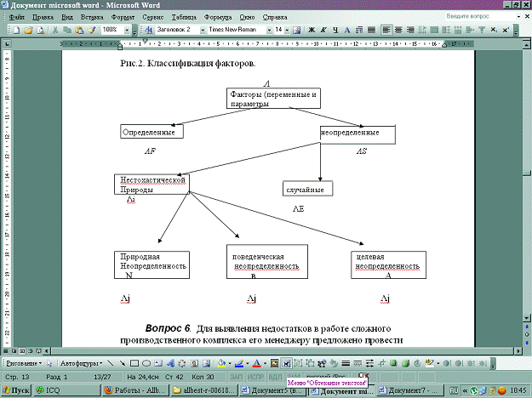
Task: Click the Cut scissors icon
Action: [56, 30]
